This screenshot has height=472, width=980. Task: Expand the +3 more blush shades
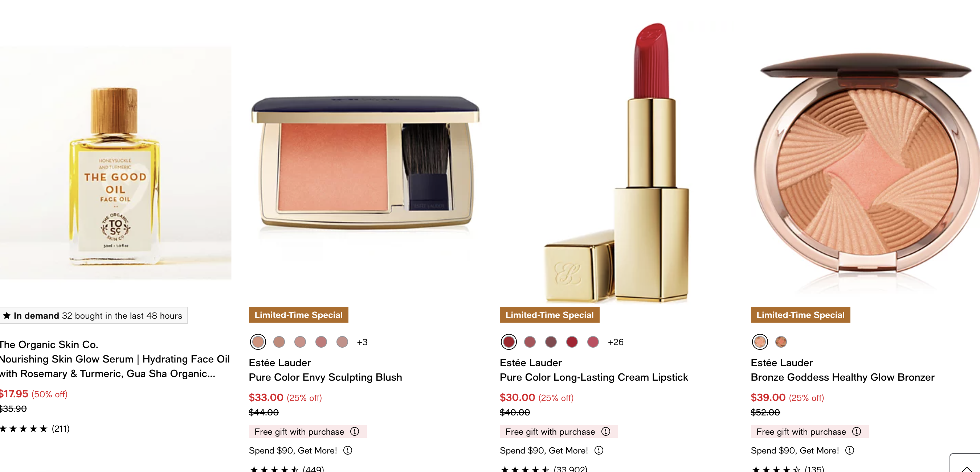(362, 342)
